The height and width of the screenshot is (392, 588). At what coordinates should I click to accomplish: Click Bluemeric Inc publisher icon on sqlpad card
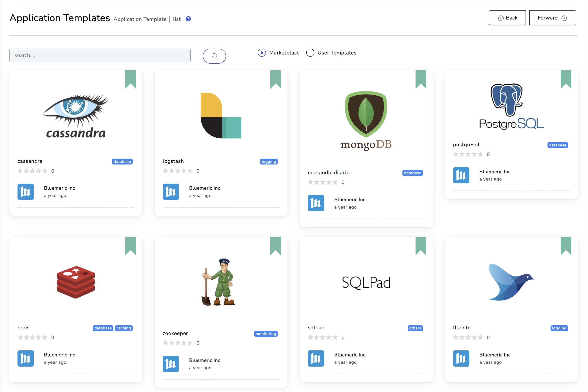click(316, 358)
